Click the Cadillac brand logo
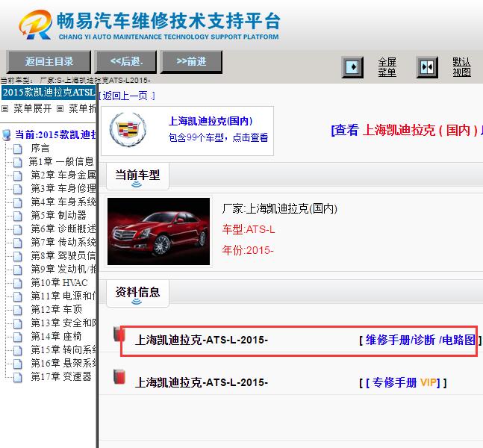Screen dimensions: 483x448 coord(128,130)
